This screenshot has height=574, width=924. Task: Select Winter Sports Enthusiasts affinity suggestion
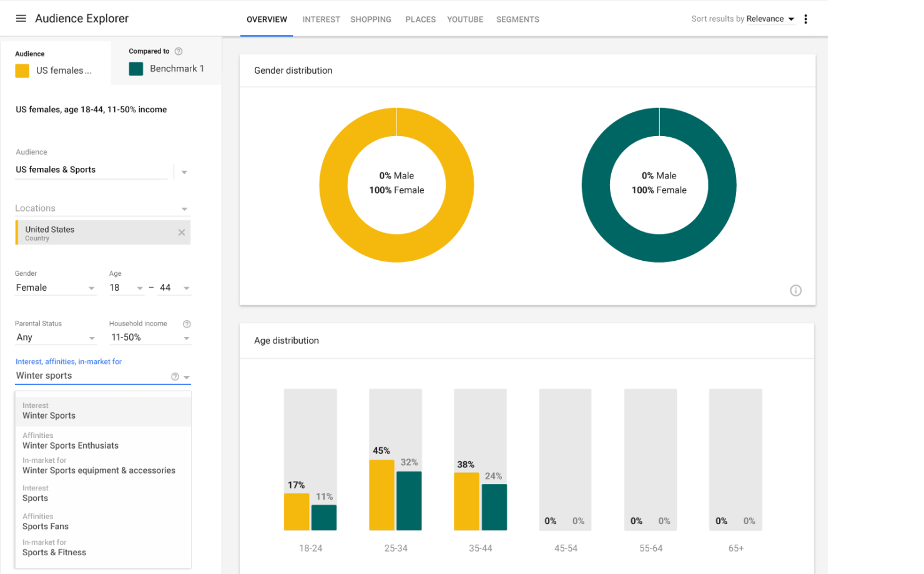coord(71,445)
